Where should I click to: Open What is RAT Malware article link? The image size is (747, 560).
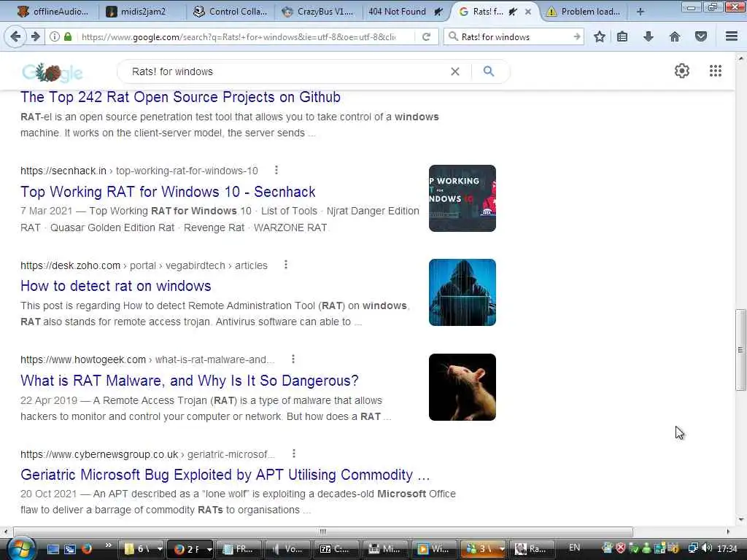190,381
